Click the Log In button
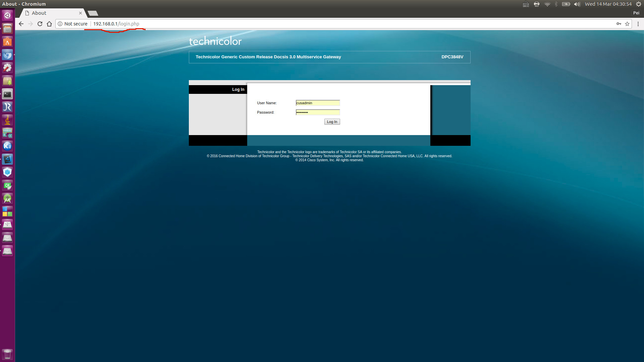 click(332, 122)
